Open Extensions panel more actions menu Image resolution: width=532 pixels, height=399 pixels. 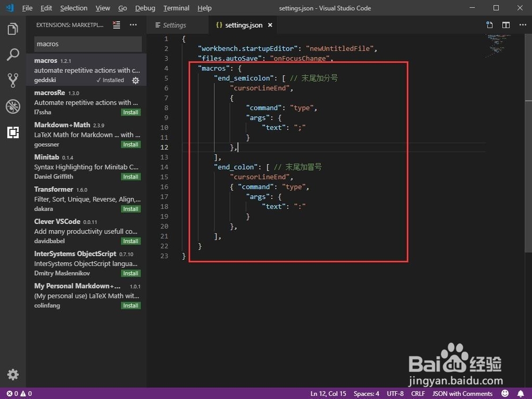pyautogui.click(x=134, y=25)
